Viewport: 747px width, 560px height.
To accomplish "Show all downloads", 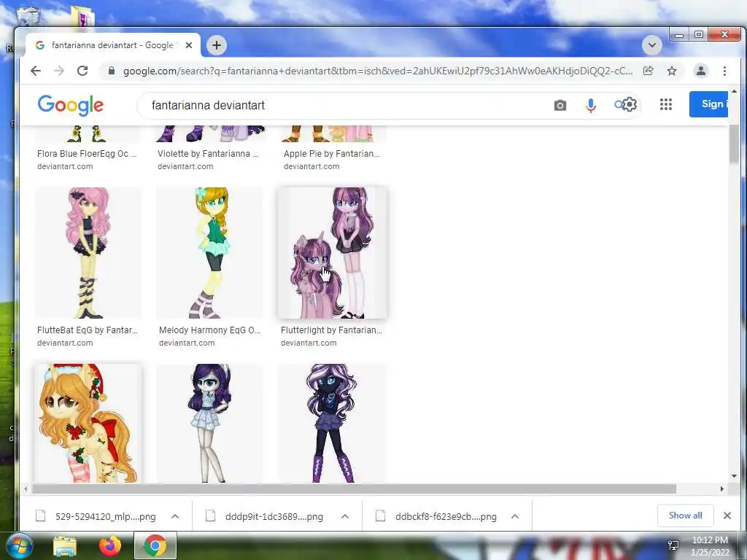I will 685,516.
